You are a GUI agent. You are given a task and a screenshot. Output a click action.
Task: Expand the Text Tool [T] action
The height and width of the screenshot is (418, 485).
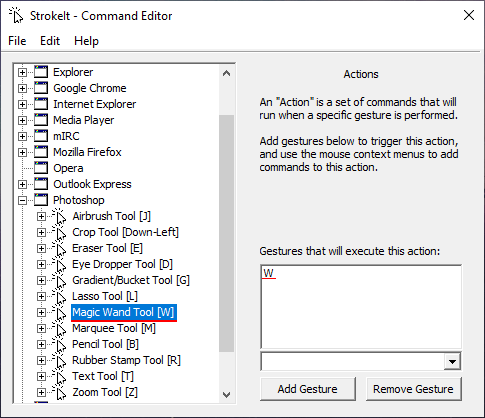pos(41,376)
